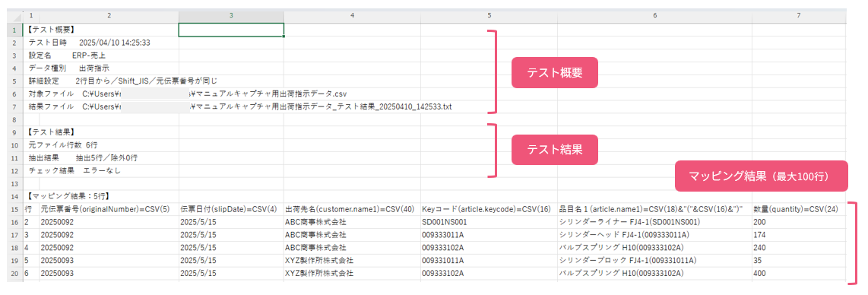Click the quantity 174 cell
This screenshot has height=295, width=868.
point(799,235)
